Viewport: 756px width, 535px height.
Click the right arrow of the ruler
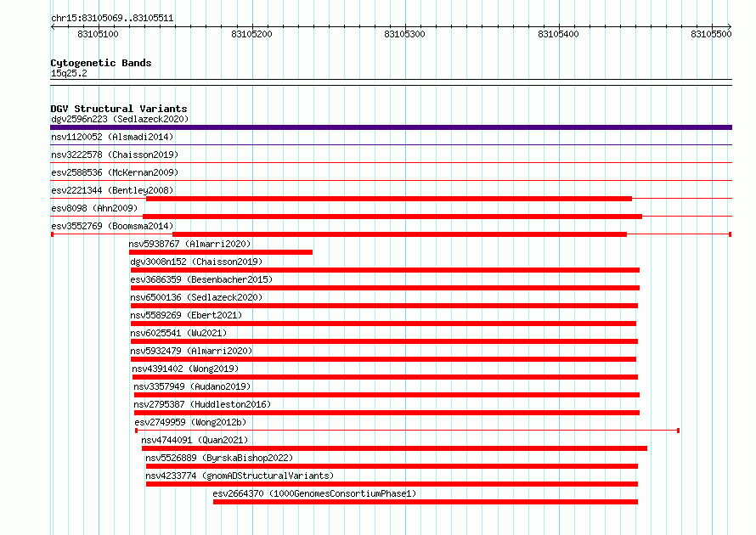tap(730, 26)
